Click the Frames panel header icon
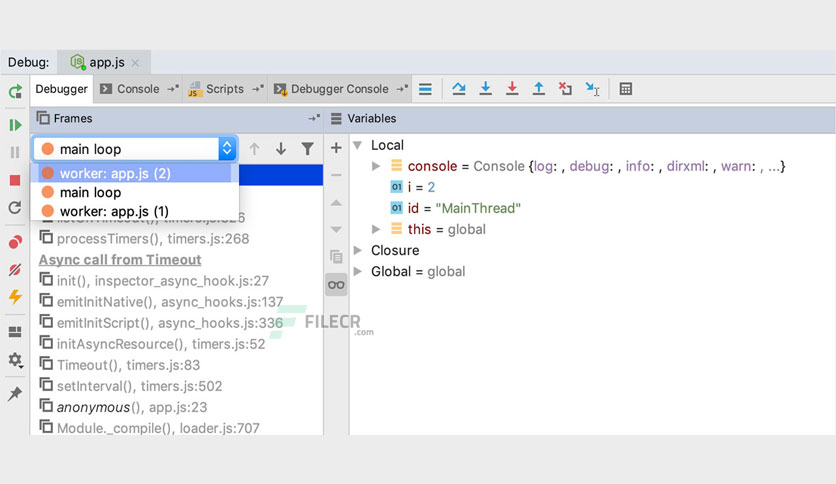 tap(43, 118)
